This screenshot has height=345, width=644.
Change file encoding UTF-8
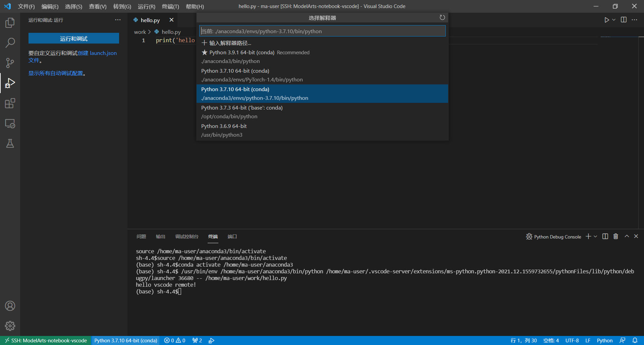[572, 340]
